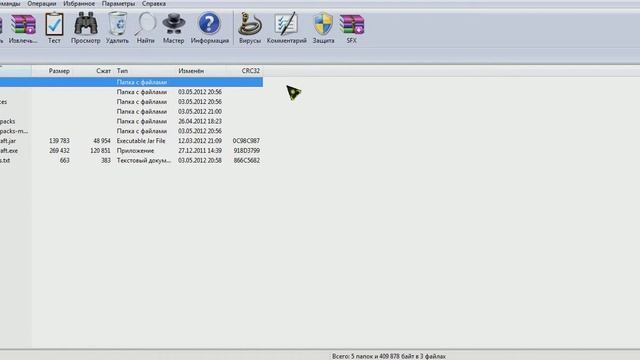Open Просмотр binoculars view tool

[85, 28]
